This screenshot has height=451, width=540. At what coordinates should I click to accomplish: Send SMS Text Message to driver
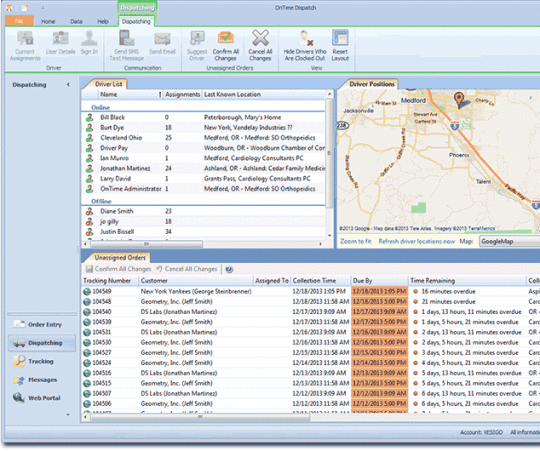pos(126,46)
